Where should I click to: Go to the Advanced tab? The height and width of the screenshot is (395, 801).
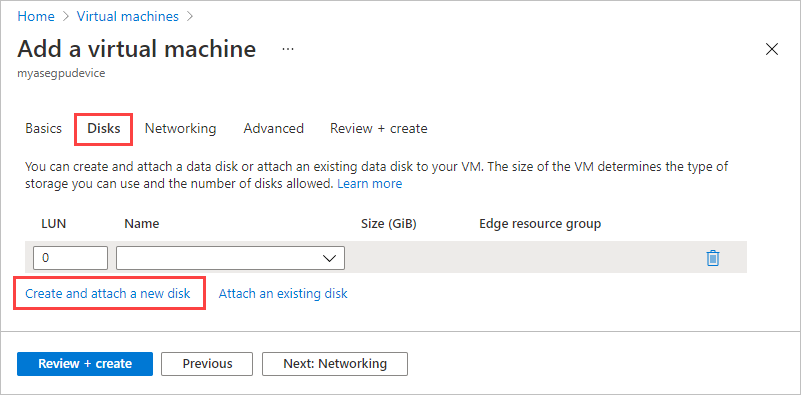[273, 128]
